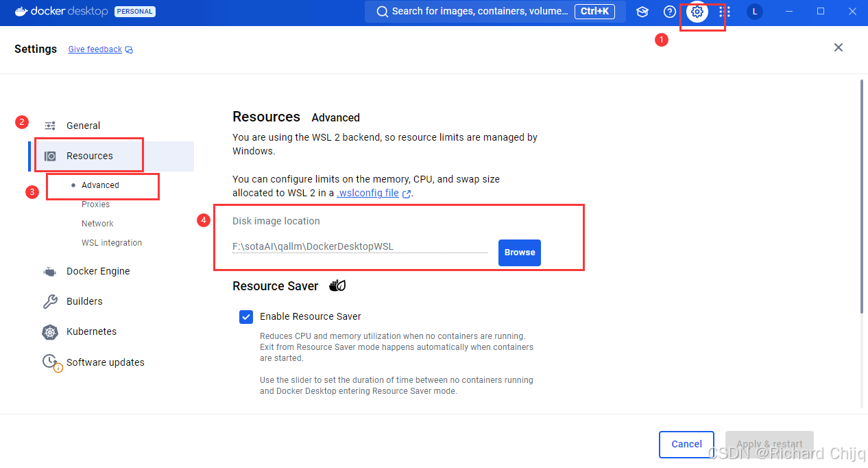The image size is (868, 468).
Task: Click the magnifier icon in search bar
Action: click(382, 12)
